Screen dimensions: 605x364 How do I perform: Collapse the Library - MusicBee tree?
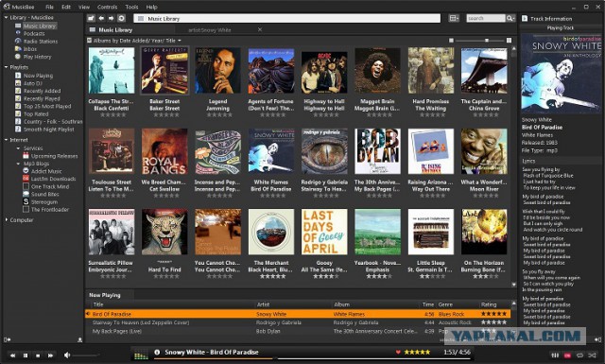coord(6,17)
